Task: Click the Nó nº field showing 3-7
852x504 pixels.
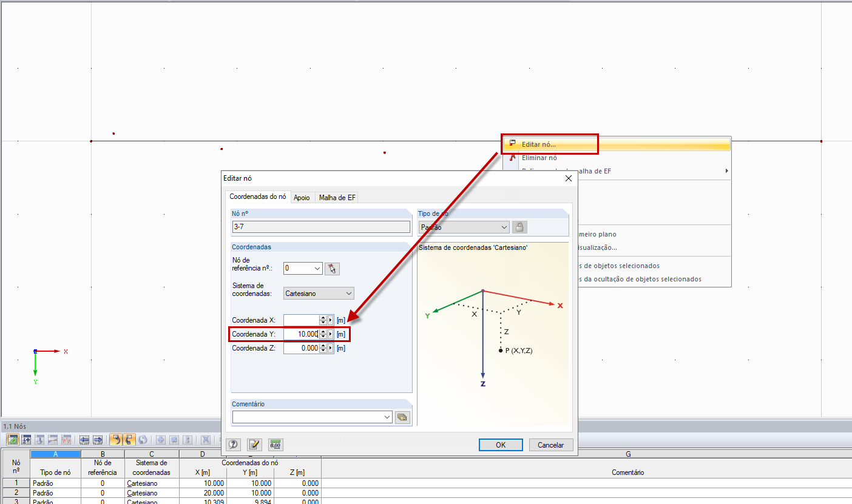Action: [321, 227]
